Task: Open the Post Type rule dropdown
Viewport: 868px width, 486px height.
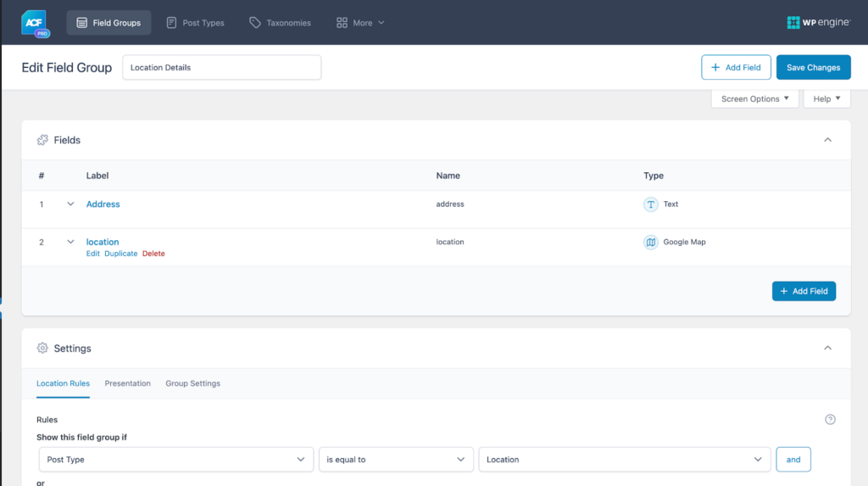Action: click(175, 460)
